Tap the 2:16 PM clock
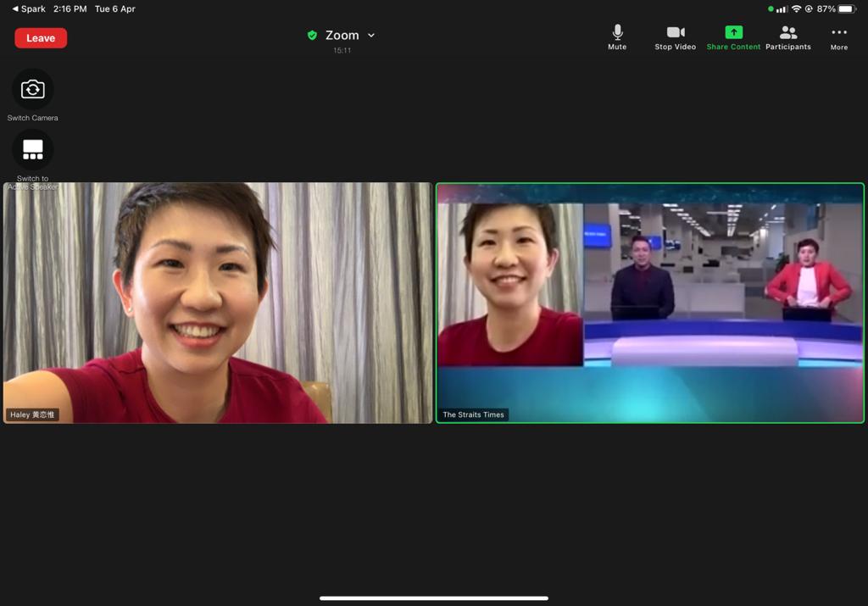 [70, 8]
